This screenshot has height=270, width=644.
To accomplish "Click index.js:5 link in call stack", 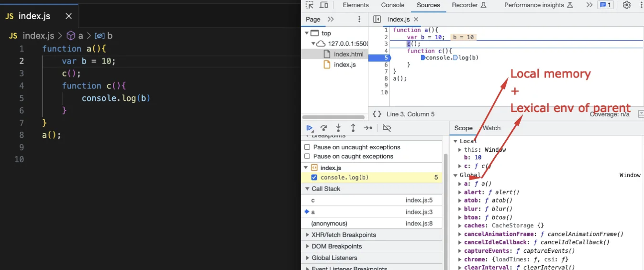I will point(419,200).
